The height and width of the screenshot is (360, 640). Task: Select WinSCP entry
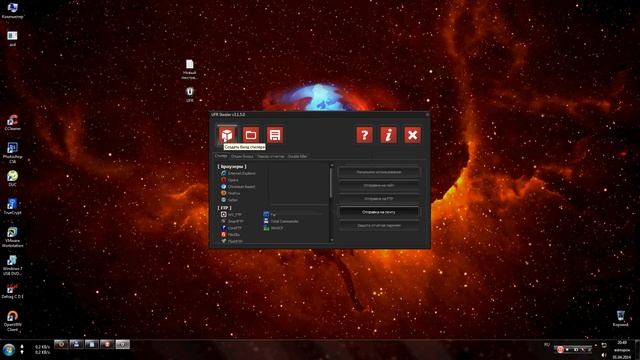coord(273,228)
